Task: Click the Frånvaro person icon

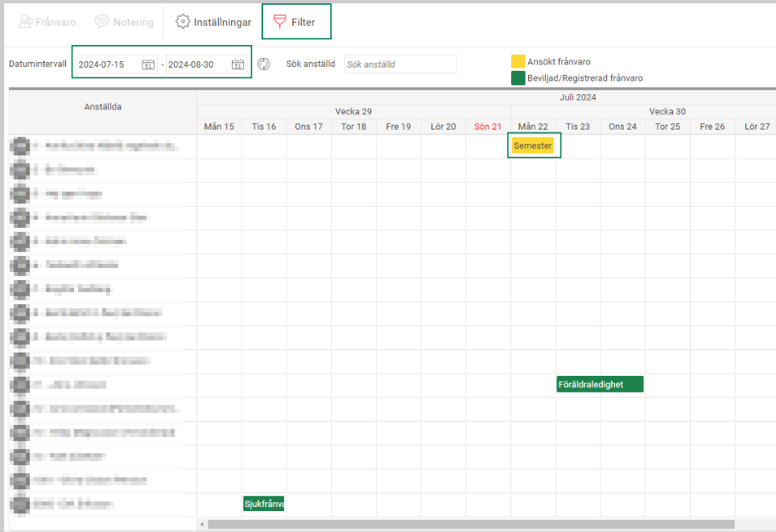Action: click(x=26, y=22)
